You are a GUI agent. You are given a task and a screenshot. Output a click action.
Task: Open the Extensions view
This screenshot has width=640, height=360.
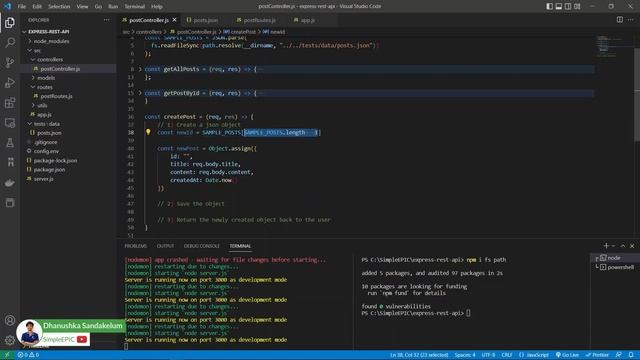pyautogui.click(x=10, y=102)
